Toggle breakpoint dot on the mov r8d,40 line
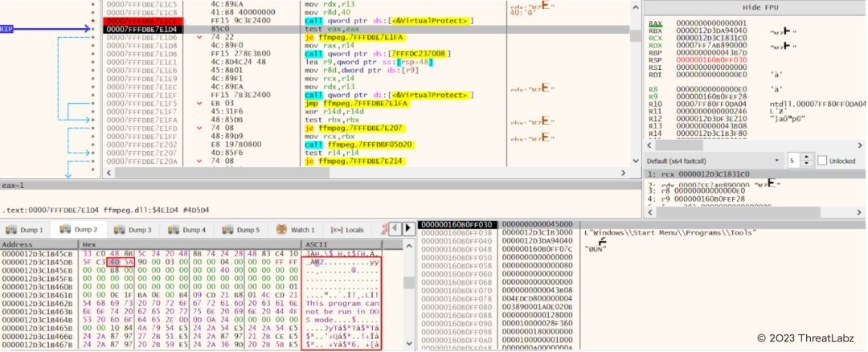 94,12
